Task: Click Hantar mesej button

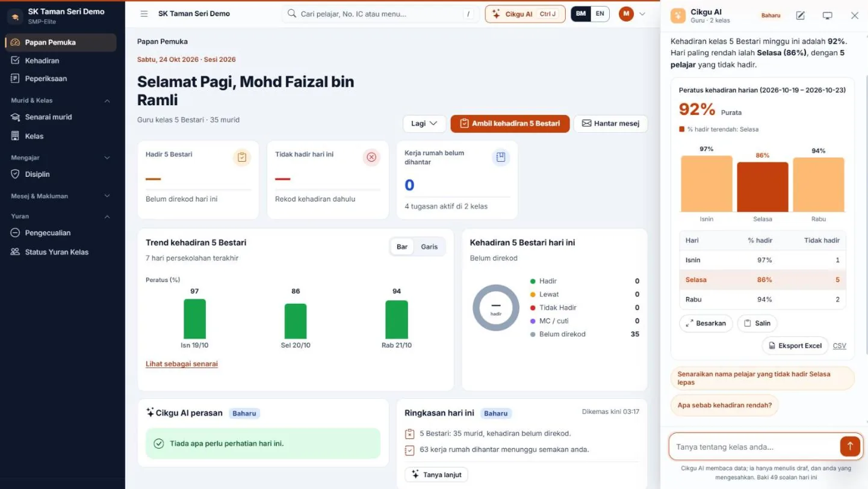Action: pyautogui.click(x=610, y=123)
